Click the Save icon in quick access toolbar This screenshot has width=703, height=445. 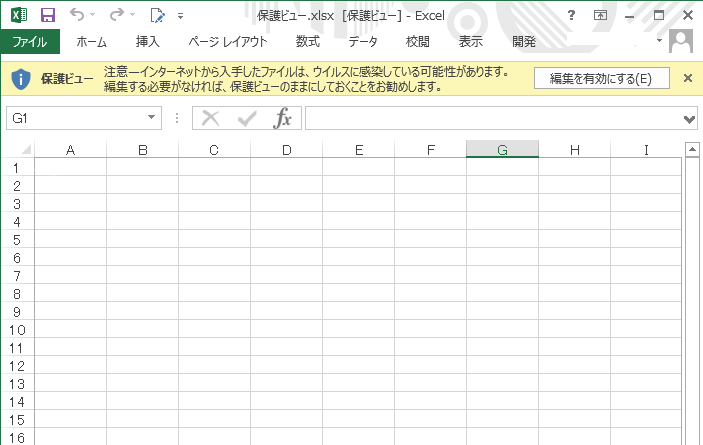[47, 15]
